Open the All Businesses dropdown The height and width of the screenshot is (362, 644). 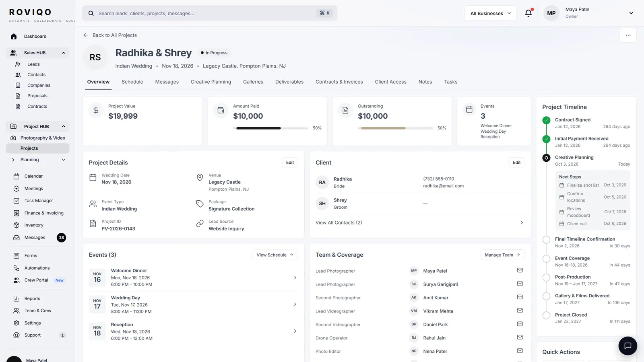pos(490,13)
